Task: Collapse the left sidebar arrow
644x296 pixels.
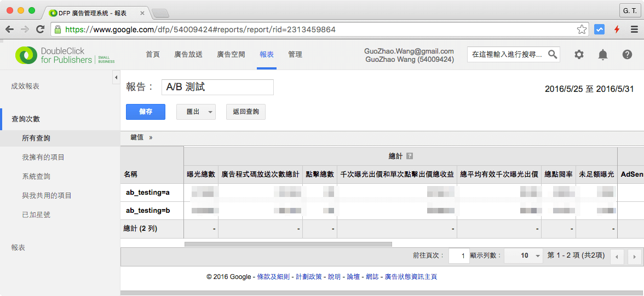Action: 116,77
